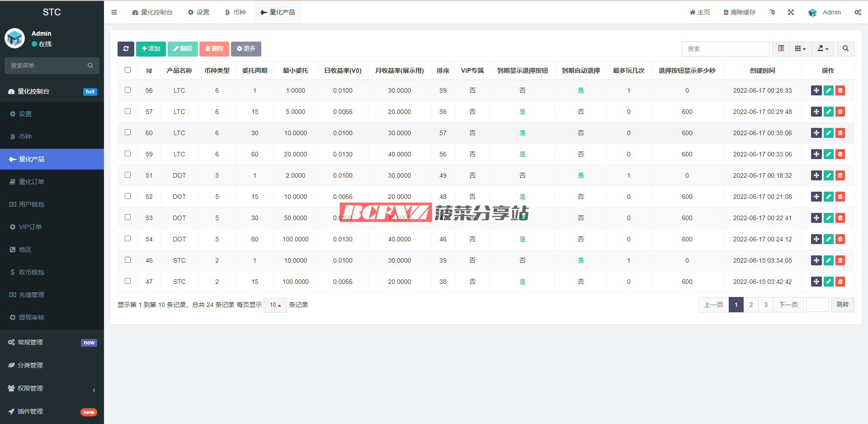The width and height of the screenshot is (868, 424).
Task: Toggle table card view icon
Action: point(781,49)
